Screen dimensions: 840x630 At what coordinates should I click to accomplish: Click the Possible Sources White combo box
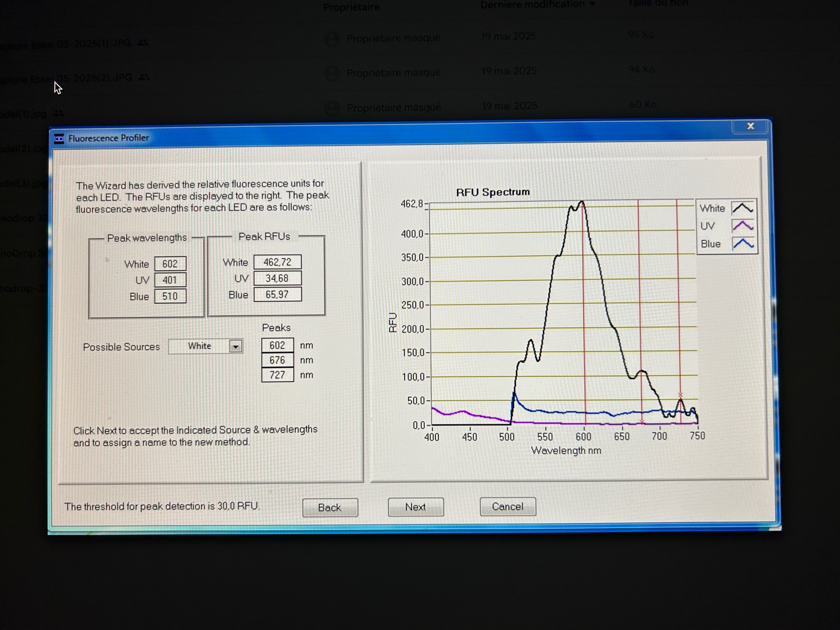click(205, 346)
